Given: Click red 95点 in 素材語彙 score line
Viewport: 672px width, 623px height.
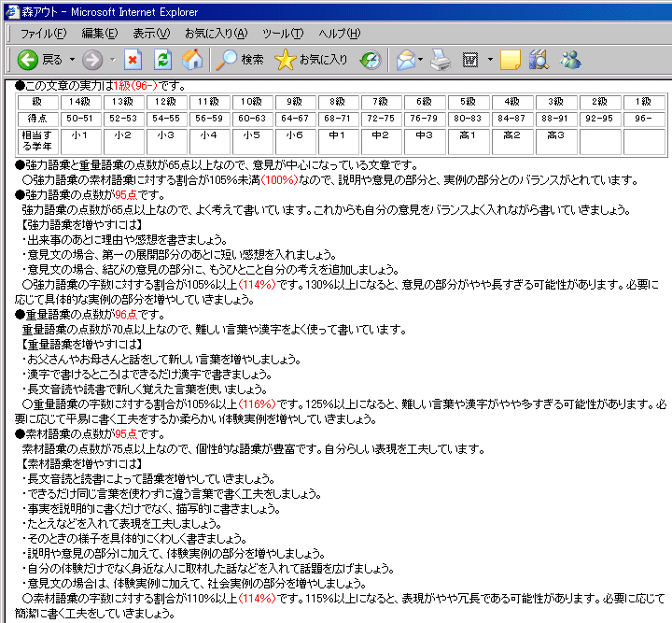Looking at the screenshot, I should pos(126,434).
